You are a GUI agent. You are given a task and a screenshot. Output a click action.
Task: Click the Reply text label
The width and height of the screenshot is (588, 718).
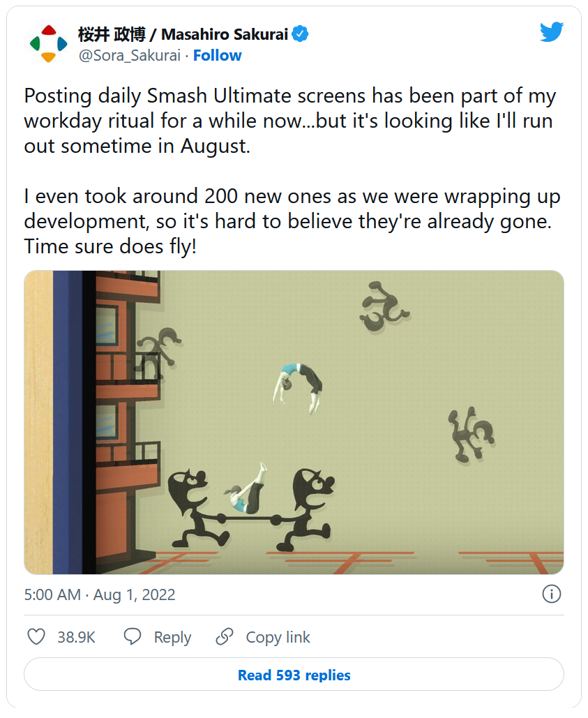[x=172, y=638]
